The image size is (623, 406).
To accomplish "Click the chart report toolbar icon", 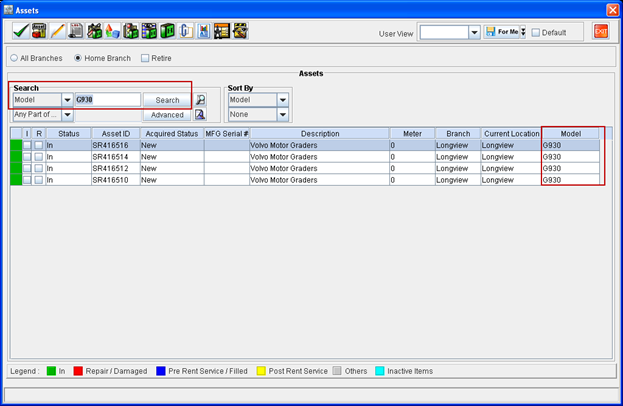I will tap(204, 31).
